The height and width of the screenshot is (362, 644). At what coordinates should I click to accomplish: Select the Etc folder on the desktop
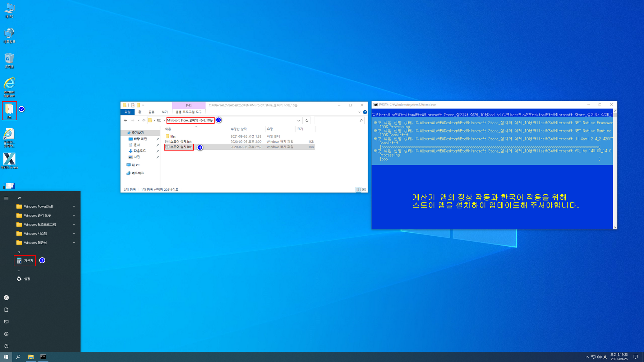pos(9,111)
